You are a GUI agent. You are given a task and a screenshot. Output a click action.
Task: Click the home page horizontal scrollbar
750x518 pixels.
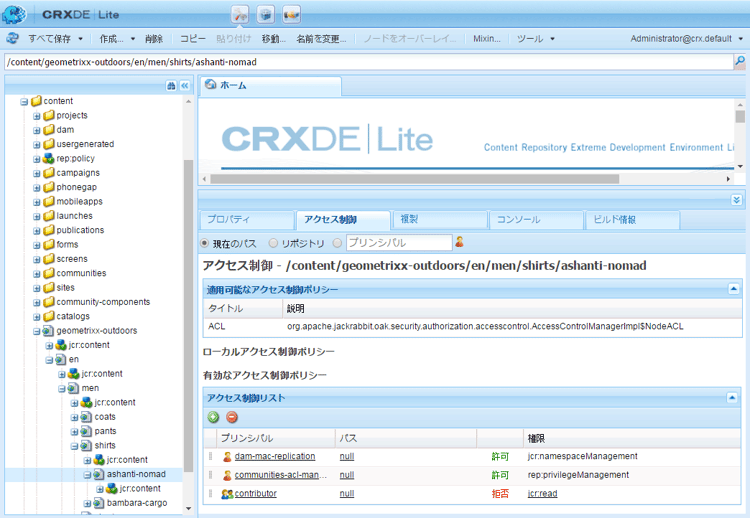414,179
